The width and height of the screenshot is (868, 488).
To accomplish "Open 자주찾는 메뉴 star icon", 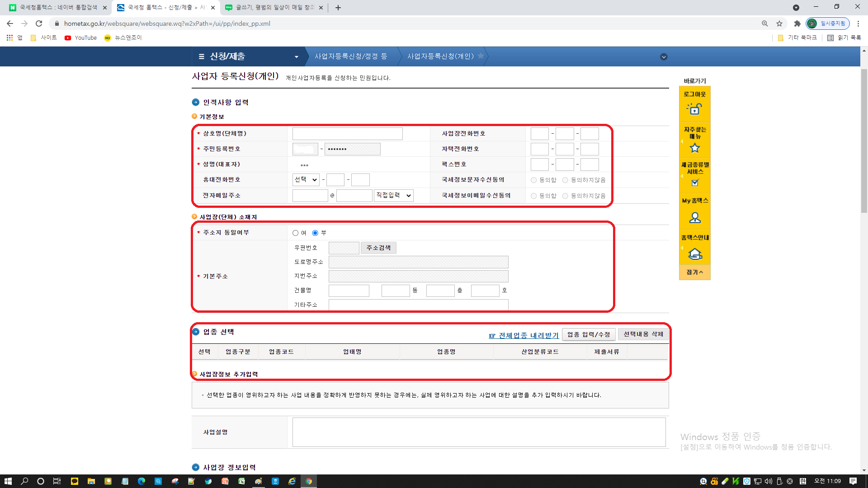I will (694, 148).
